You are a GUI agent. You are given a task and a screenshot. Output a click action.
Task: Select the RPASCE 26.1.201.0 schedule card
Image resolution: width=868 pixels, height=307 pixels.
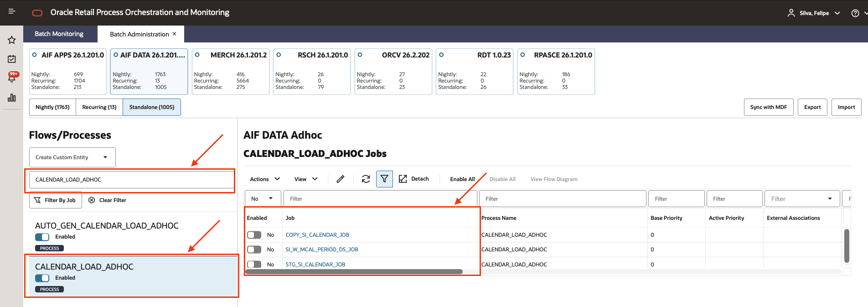tap(556, 72)
